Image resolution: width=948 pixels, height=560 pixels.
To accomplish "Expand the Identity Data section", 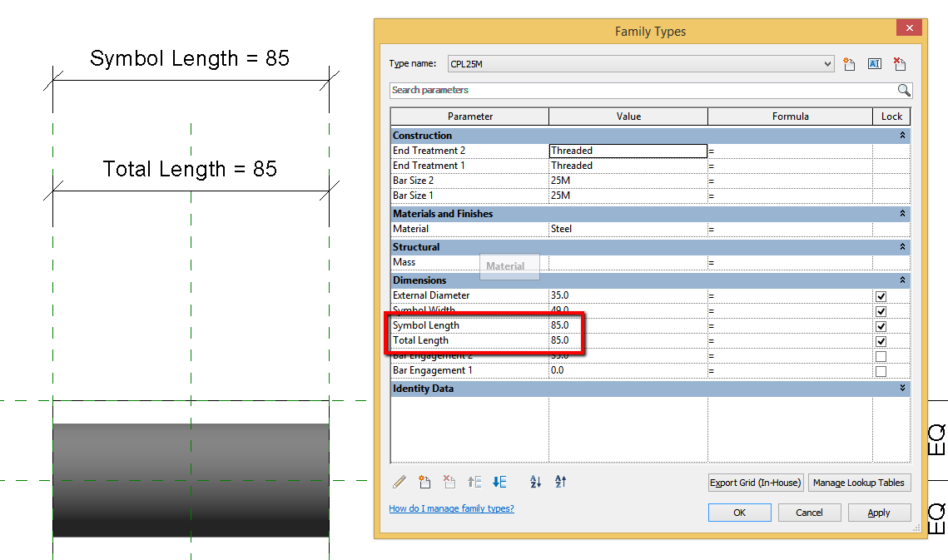I will point(902,389).
